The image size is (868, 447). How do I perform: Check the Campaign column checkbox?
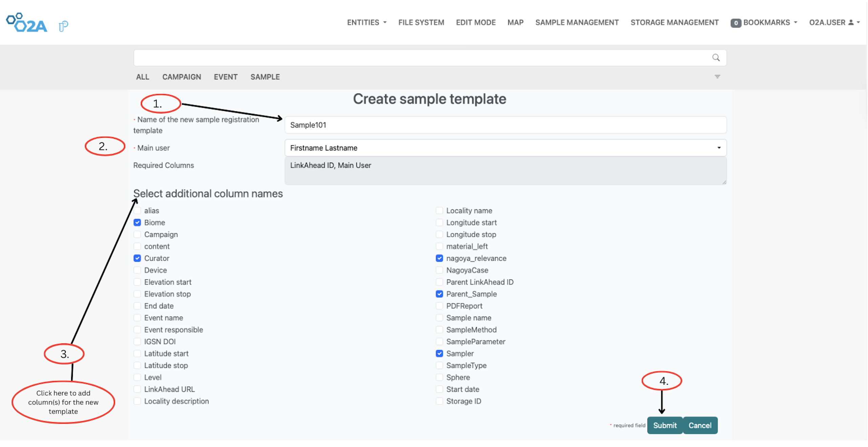click(x=137, y=234)
